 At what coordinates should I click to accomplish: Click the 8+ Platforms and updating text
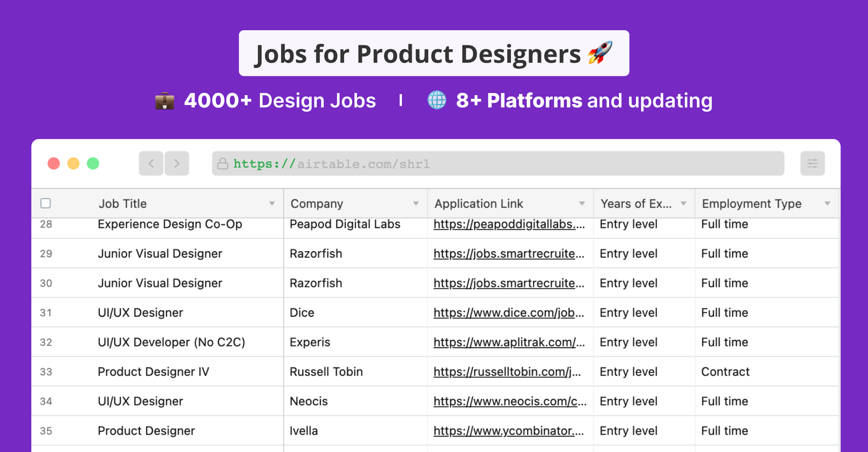[584, 100]
